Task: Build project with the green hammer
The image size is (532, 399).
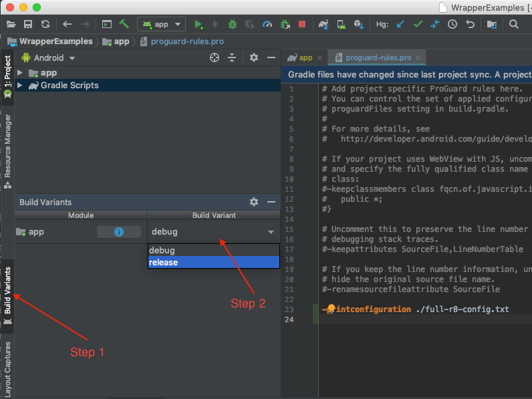Action: (x=124, y=25)
